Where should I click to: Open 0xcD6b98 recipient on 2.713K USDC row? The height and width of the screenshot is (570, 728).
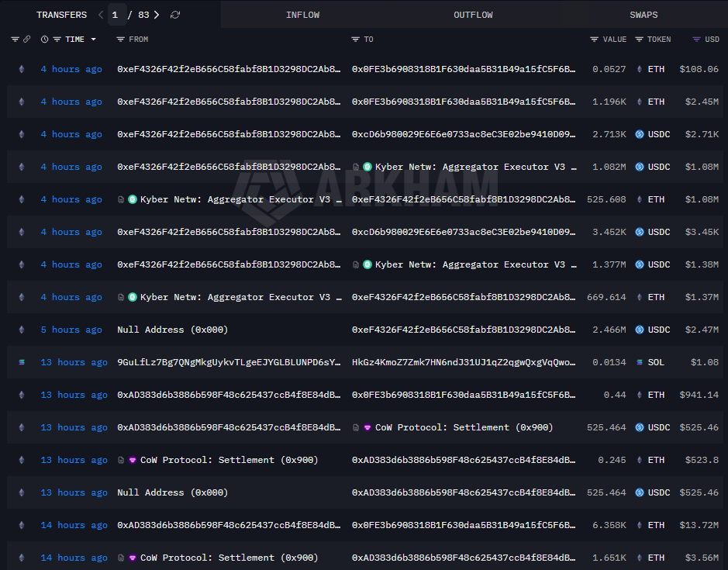coord(464,134)
